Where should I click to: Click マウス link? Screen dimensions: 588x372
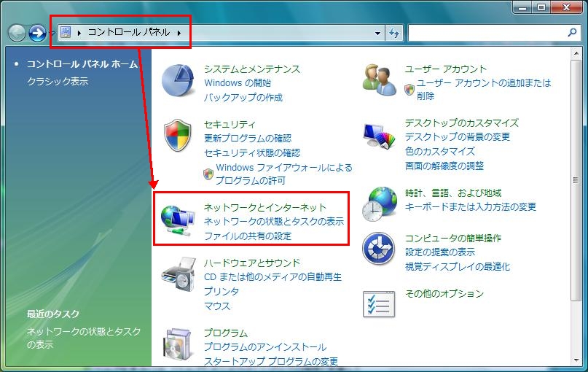pyautogui.click(x=216, y=306)
